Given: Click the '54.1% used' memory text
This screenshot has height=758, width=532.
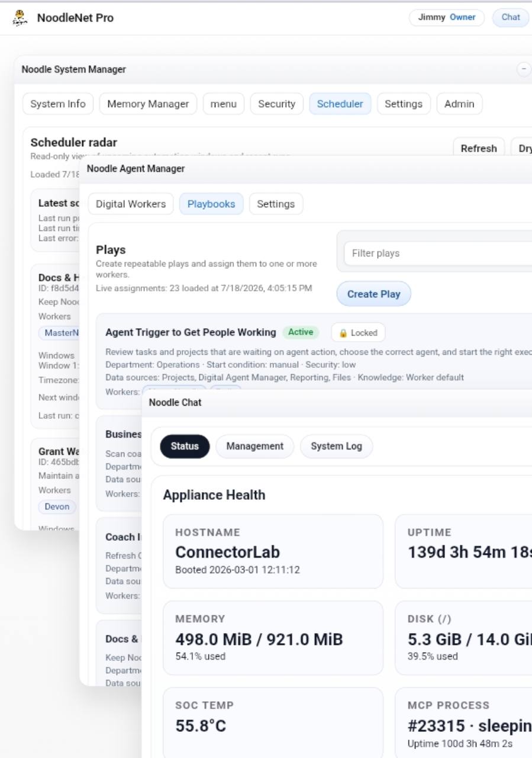Looking at the screenshot, I should click(201, 656).
